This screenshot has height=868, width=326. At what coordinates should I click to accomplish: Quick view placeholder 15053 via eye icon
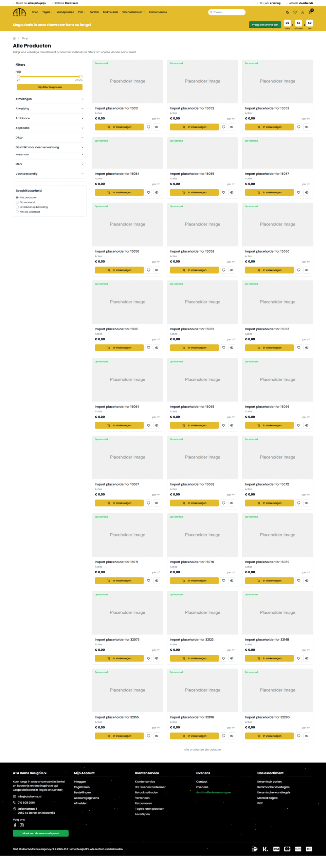[x=307, y=127]
